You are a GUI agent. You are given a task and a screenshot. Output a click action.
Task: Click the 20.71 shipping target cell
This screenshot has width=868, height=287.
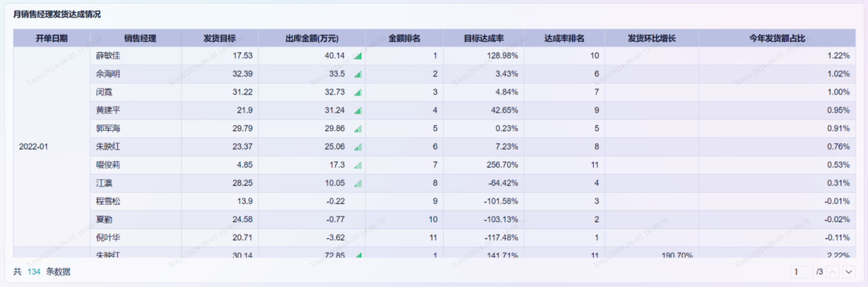[220, 238]
